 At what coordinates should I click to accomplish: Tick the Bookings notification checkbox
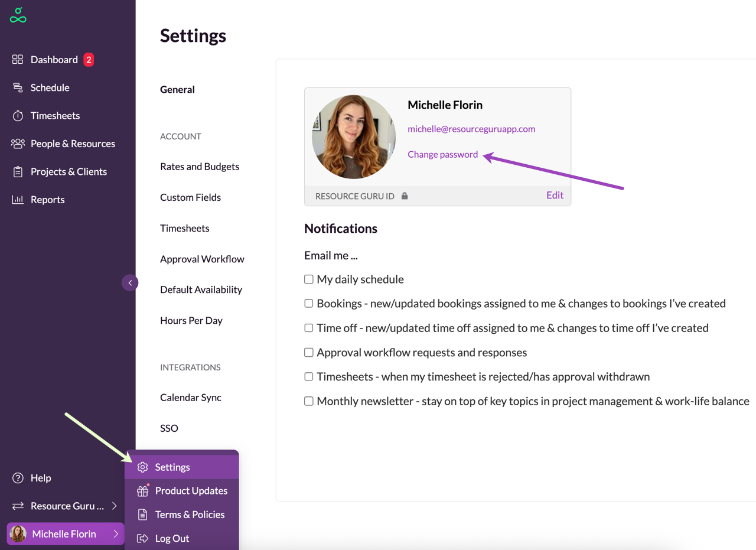pyautogui.click(x=308, y=304)
